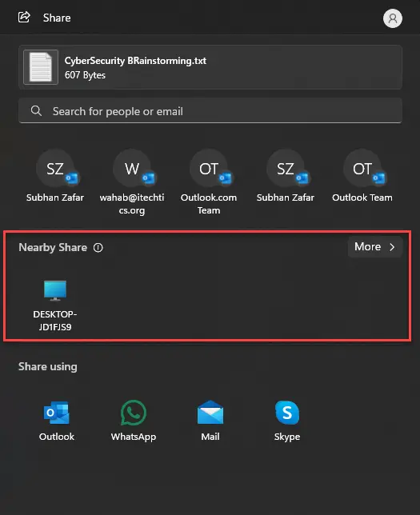
Task: Click the DESKTOP-JD1FJS9 device name label
Action: point(55,321)
